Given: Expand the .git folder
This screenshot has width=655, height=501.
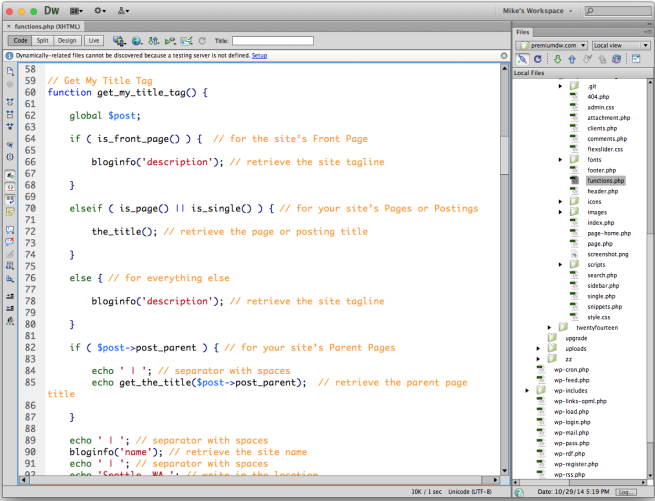Looking at the screenshot, I should [561, 86].
